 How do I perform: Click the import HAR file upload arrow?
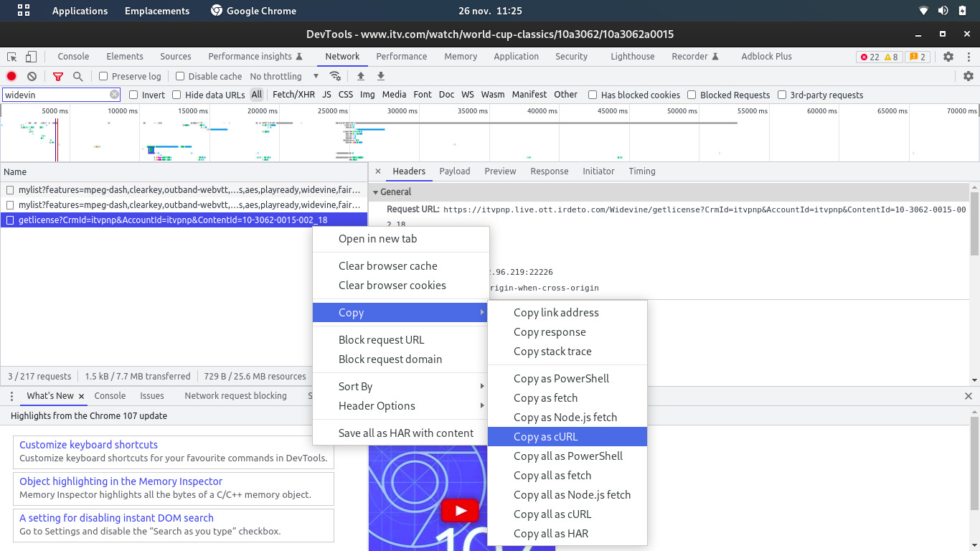[361, 76]
